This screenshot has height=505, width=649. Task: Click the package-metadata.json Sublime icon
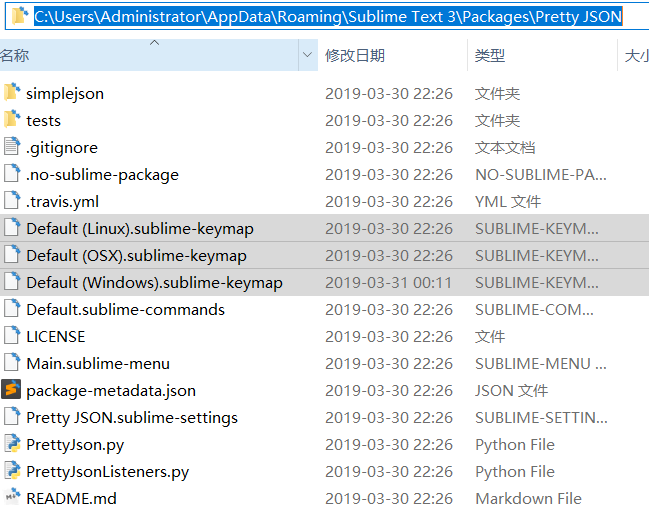[12, 390]
